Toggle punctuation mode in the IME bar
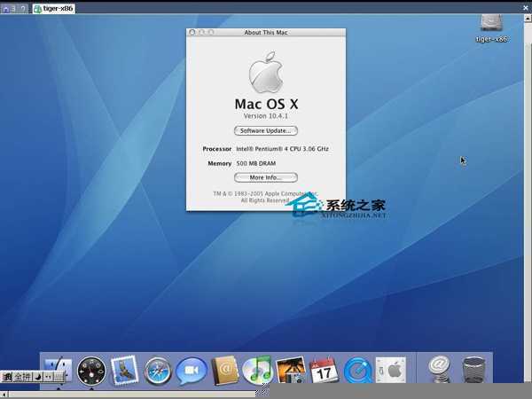 (x=48, y=377)
